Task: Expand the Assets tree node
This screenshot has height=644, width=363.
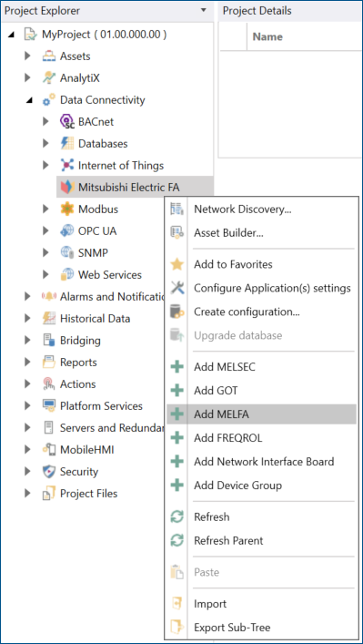Action: click(27, 56)
